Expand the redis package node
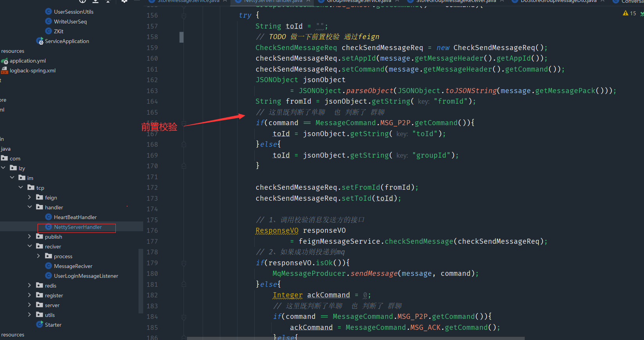The width and height of the screenshot is (644, 340). coord(29,285)
